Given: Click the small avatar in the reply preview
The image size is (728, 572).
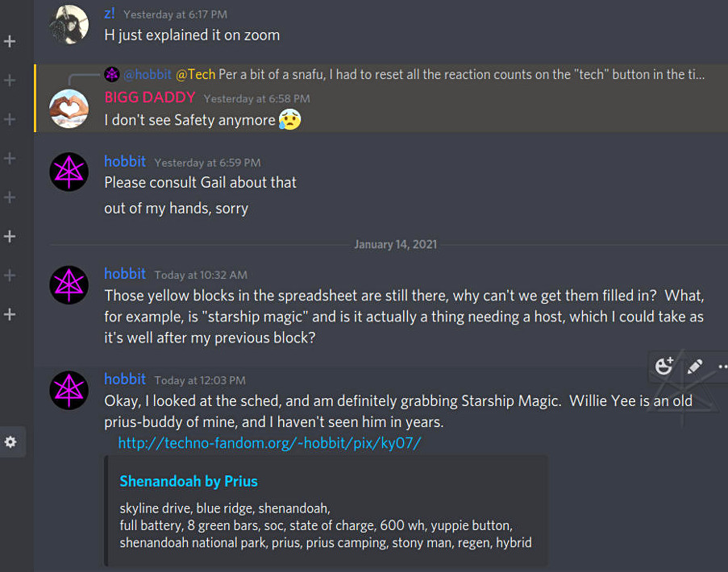Looking at the screenshot, I should [111, 75].
